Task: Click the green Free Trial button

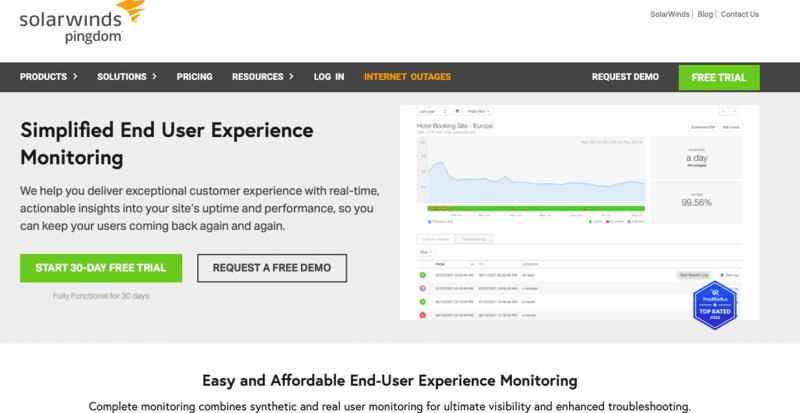Action: 719,78
